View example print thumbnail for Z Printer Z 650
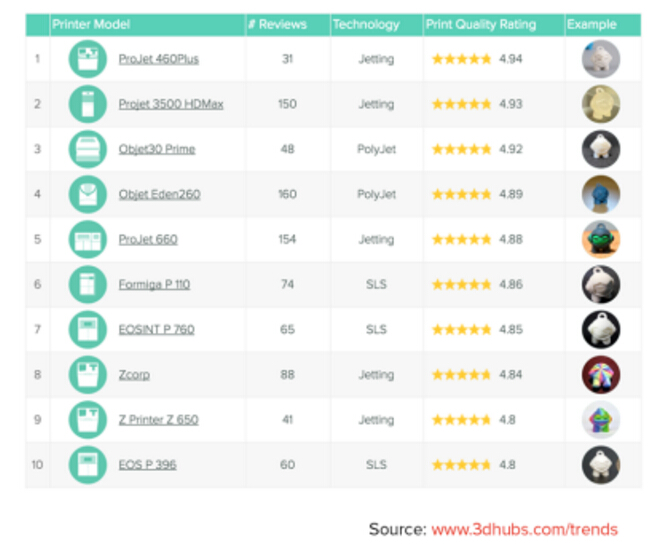Viewport: 655px width, 556px height. (x=601, y=420)
